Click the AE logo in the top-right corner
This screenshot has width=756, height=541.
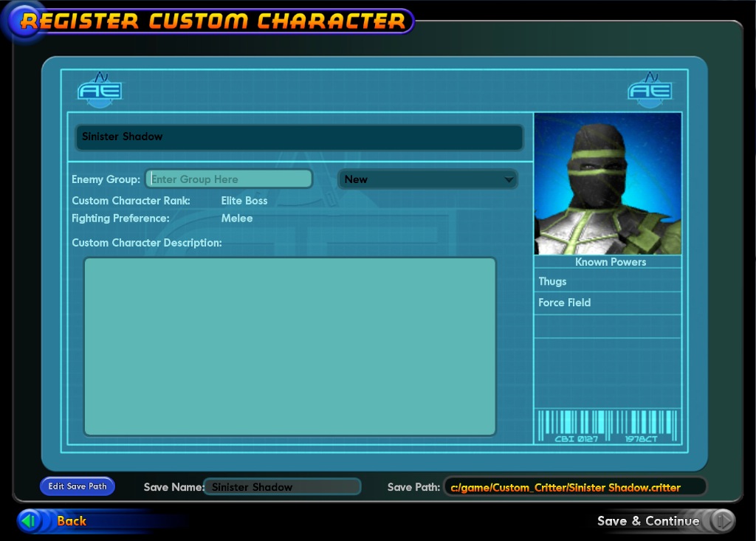650,90
